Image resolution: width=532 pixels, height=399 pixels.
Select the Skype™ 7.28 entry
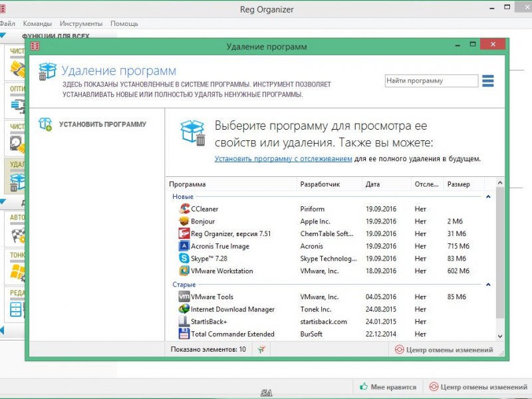click(209, 259)
